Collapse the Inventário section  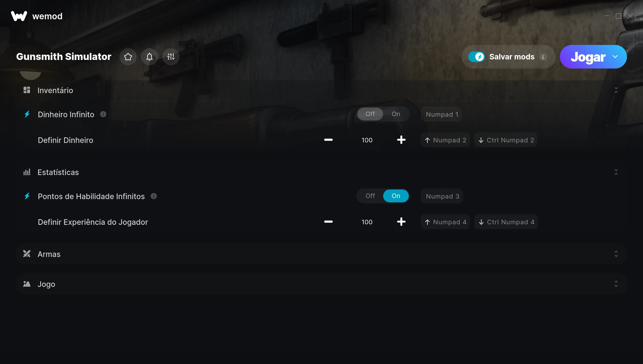coord(616,90)
